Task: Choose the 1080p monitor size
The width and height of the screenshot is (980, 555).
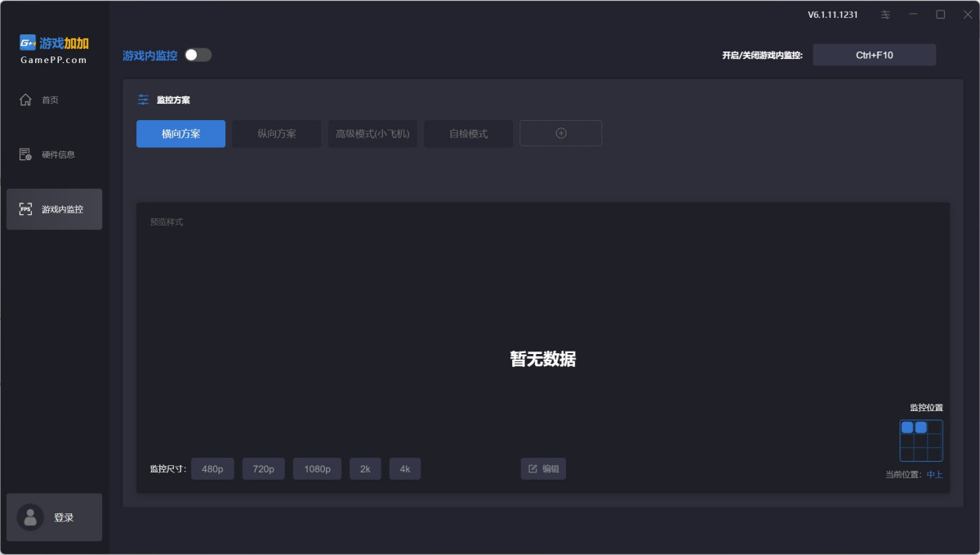Action: (317, 469)
